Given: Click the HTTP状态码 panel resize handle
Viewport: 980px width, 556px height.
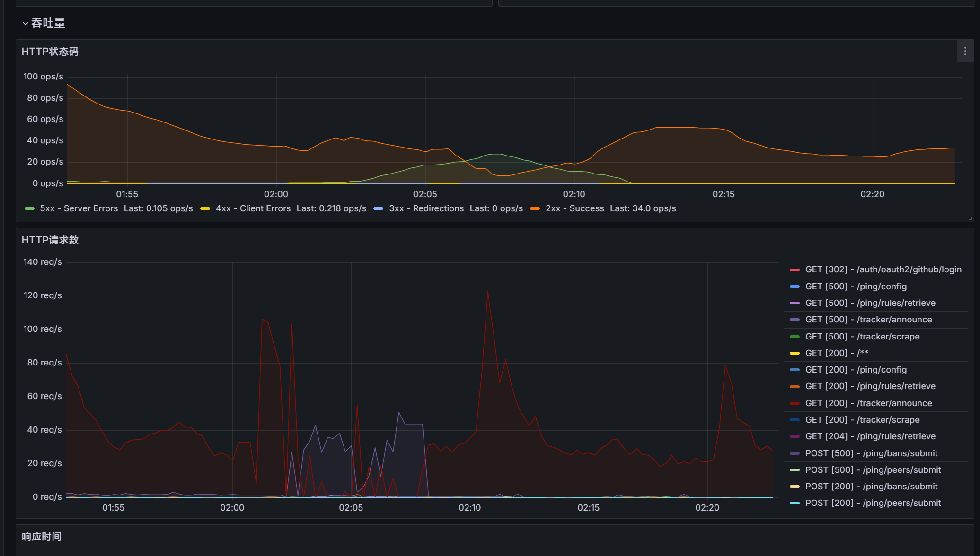Looking at the screenshot, I should (970, 218).
